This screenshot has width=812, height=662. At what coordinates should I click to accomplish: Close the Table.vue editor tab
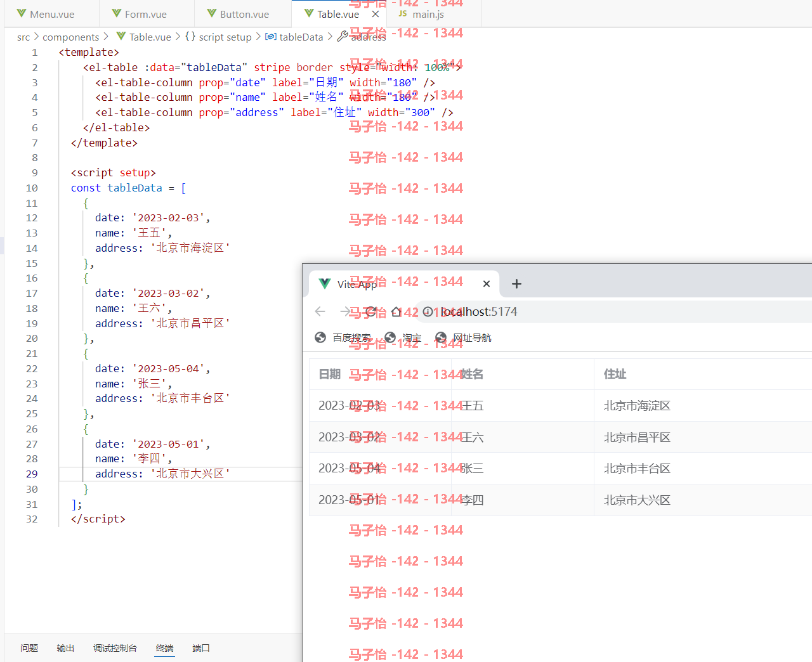[376, 14]
